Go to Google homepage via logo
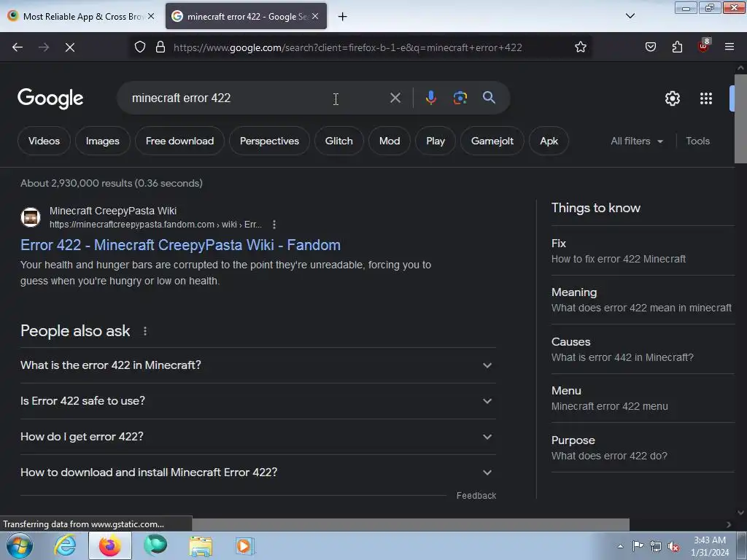Image resolution: width=747 pixels, height=560 pixels. click(x=50, y=98)
